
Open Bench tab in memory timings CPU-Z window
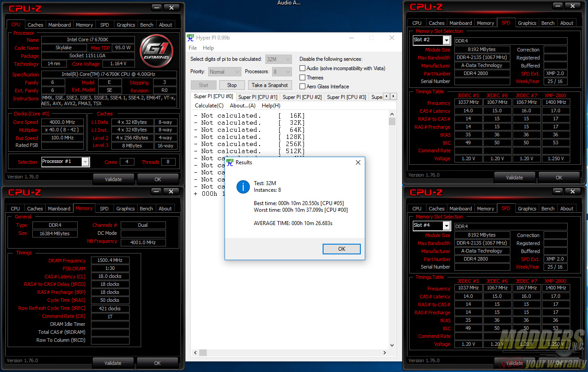[146, 209]
